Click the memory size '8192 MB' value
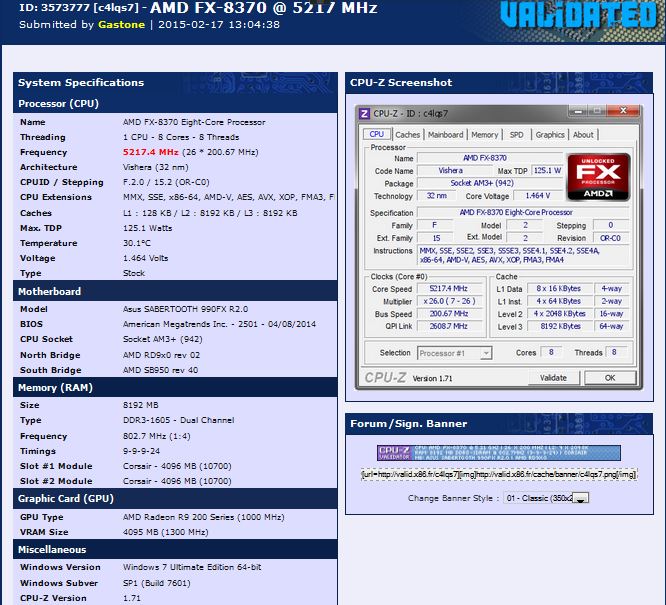 pos(141,405)
